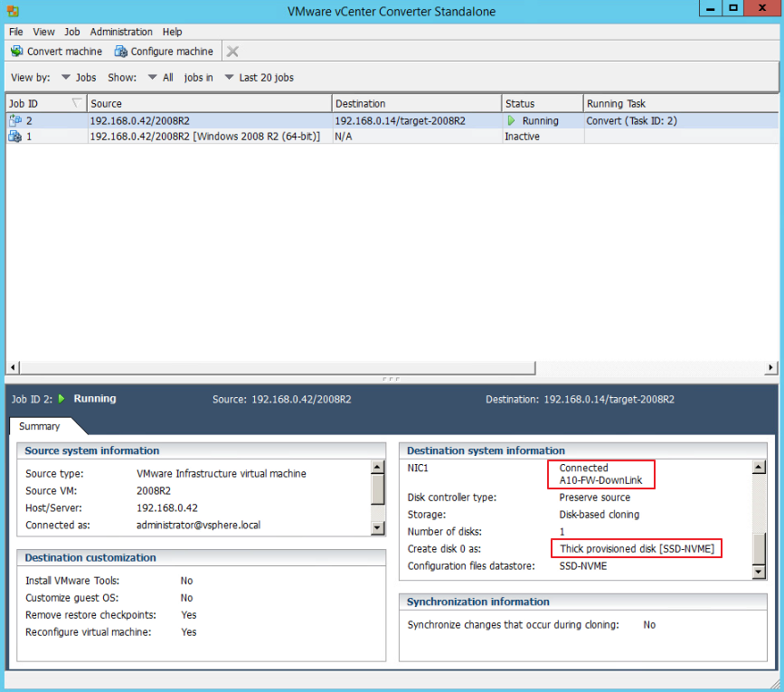This screenshot has height=692, width=784.
Task: Click Thick provisioned disk [SSD-NVME] value
Action: [x=637, y=548]
